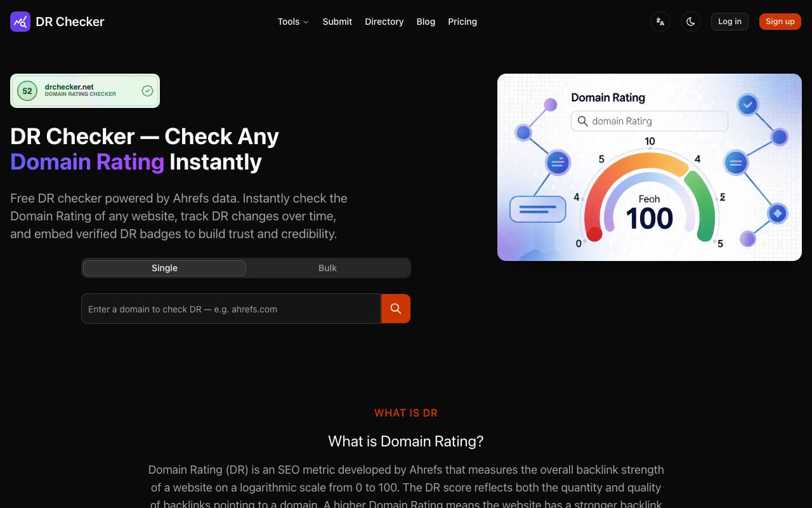
Task: Toggle dark mode with moon icon
Action: click(691, 22)
